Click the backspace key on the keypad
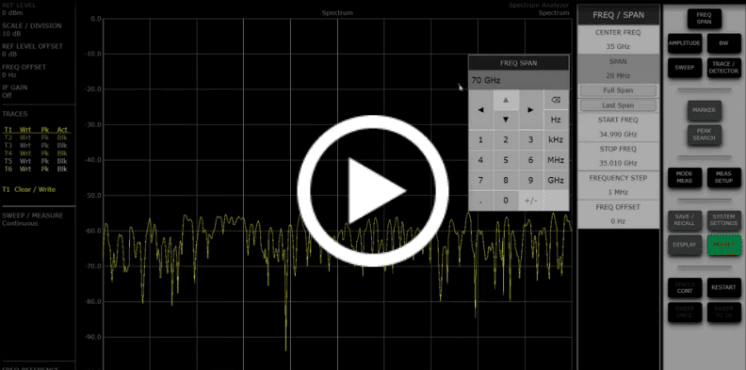Viewport: 746px width, 370px height. pos(556,100)
